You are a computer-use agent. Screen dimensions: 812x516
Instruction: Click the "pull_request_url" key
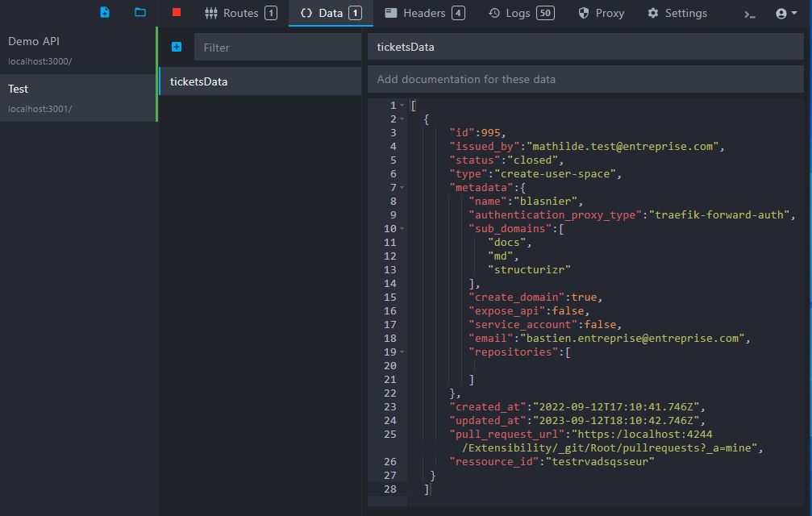pyautogui.click(x=506, y=435)
